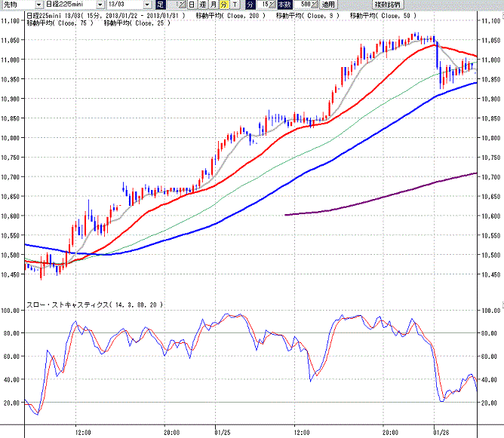This screenshot has height=438, width=504.
Task: Click the 20.00 left stochastics axis label
Action: 11,403
